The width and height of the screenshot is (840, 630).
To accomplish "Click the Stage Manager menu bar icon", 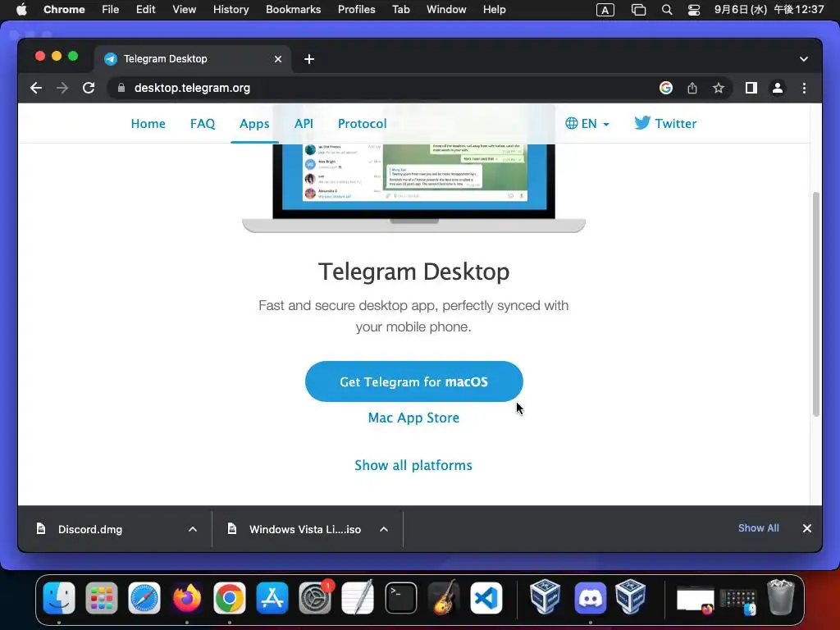I will click(638, 10).
